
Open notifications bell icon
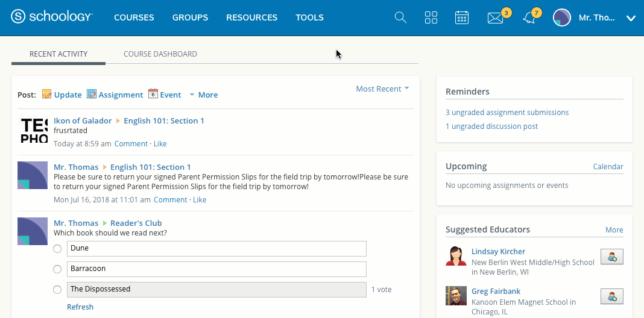click(529, 18)
